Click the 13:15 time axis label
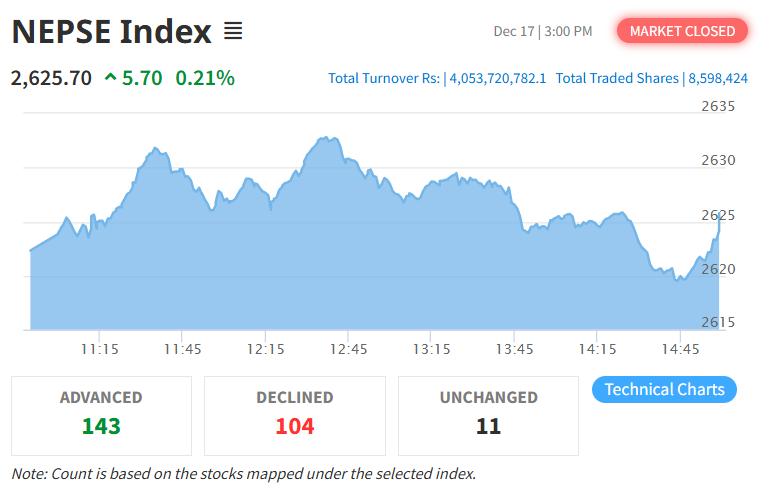The height and width of the screenshot is (498, 764). pyautogui.click(x=431, y=349)
